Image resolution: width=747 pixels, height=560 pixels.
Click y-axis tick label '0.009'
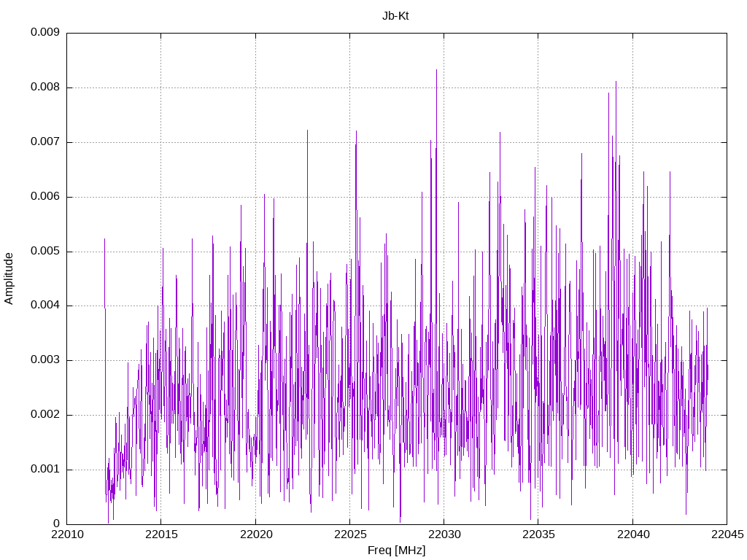(x=45, y=32)
